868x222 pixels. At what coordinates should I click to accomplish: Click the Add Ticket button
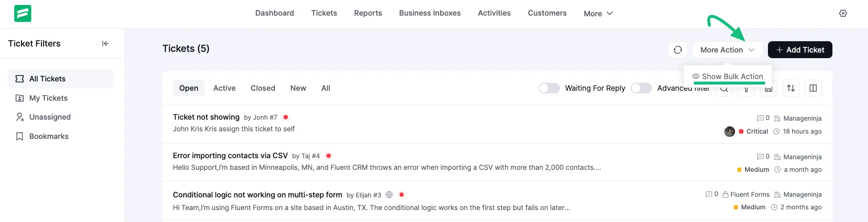[800, 50]
